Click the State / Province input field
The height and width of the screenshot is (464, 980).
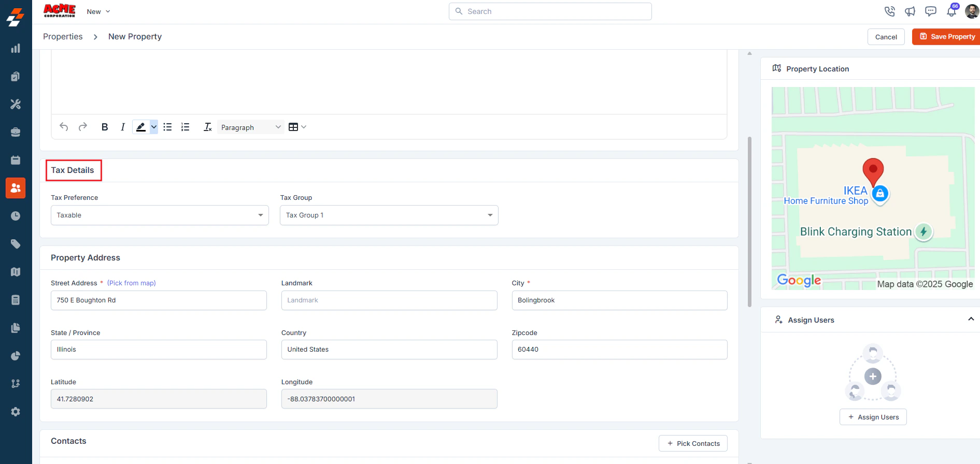tap(159, 350)
